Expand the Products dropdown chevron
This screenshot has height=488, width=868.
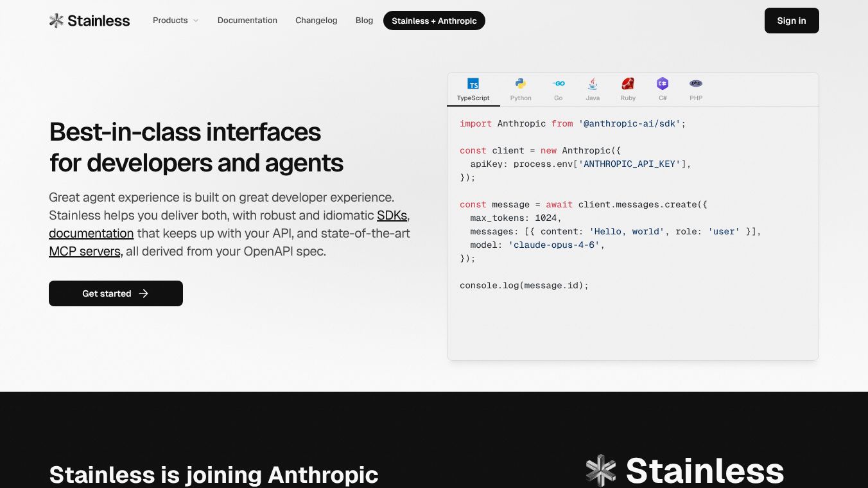[196, 21]
